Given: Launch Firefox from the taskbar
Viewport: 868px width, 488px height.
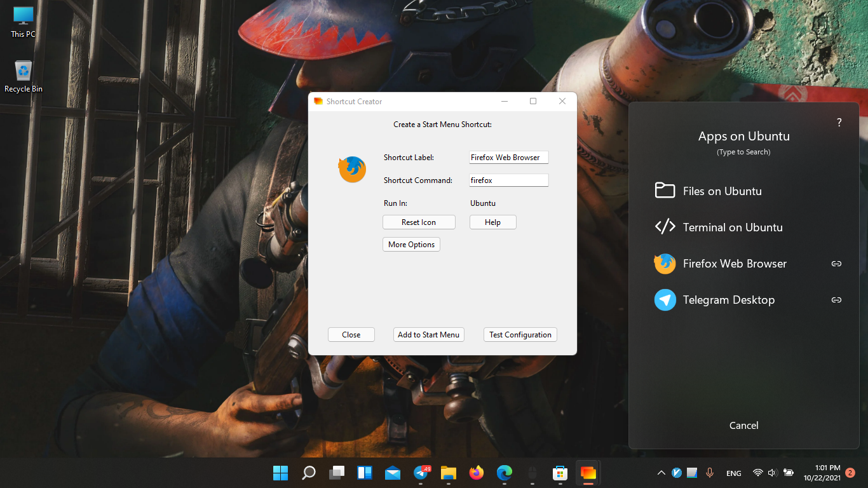Looking at the screenshot, I should click(x=476, y=473).
